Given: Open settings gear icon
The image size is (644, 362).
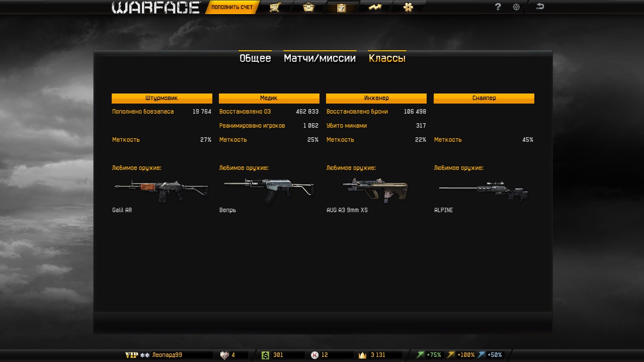Looking at the screenshot, I should (x=516, y=7).
